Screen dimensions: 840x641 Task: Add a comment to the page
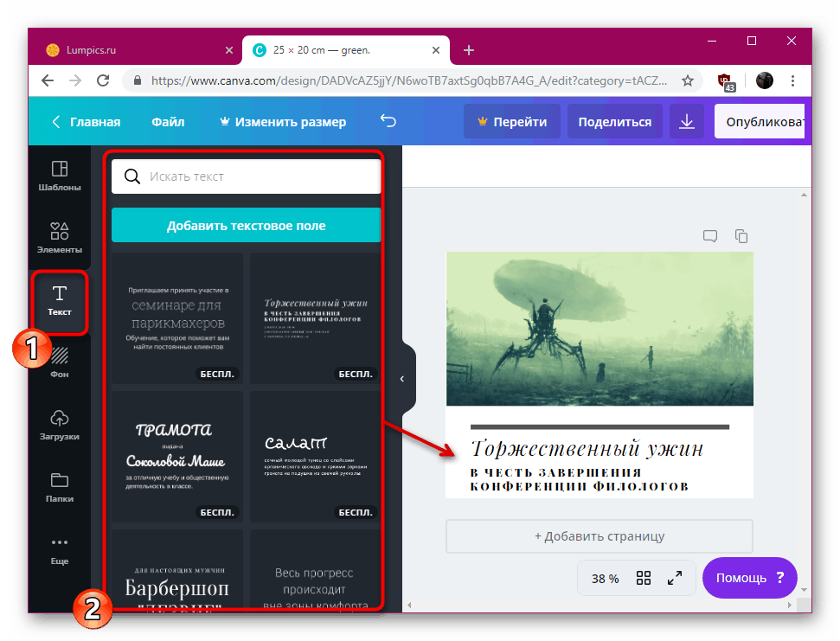710,236
